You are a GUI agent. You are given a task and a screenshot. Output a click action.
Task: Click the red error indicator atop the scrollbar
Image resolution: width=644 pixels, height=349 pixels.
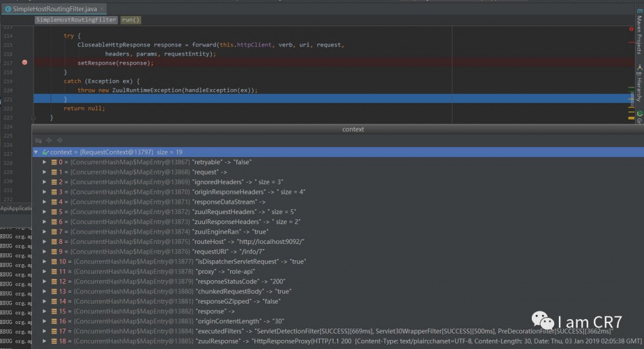(x=631, y=29)
